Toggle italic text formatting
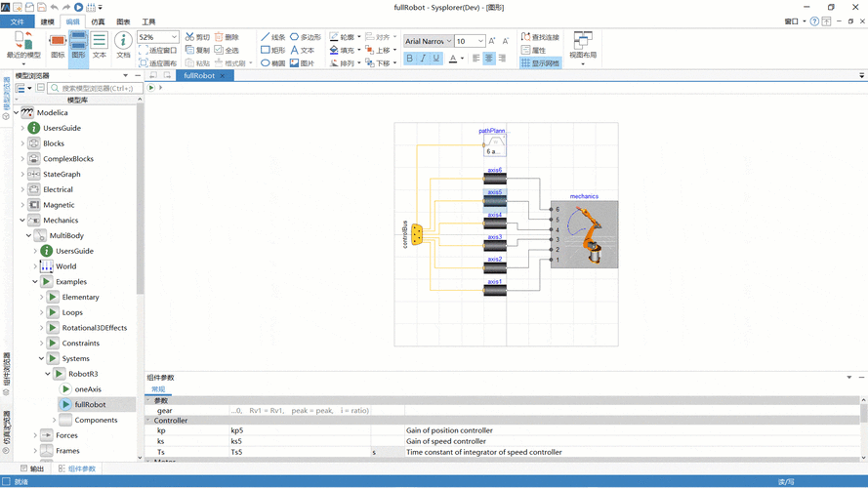 [423, 59]
